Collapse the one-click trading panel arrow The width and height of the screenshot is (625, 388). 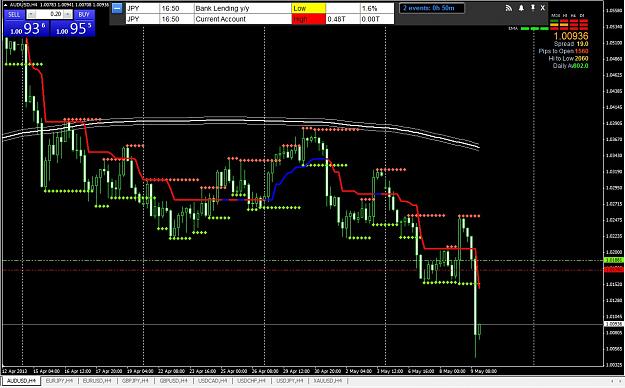(x=6, y=5)
